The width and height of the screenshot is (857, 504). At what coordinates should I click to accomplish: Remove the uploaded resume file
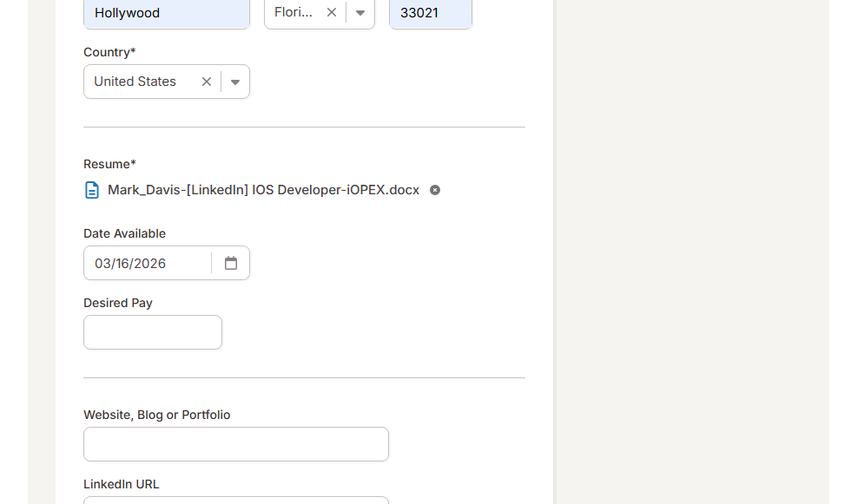click(435, 190)
